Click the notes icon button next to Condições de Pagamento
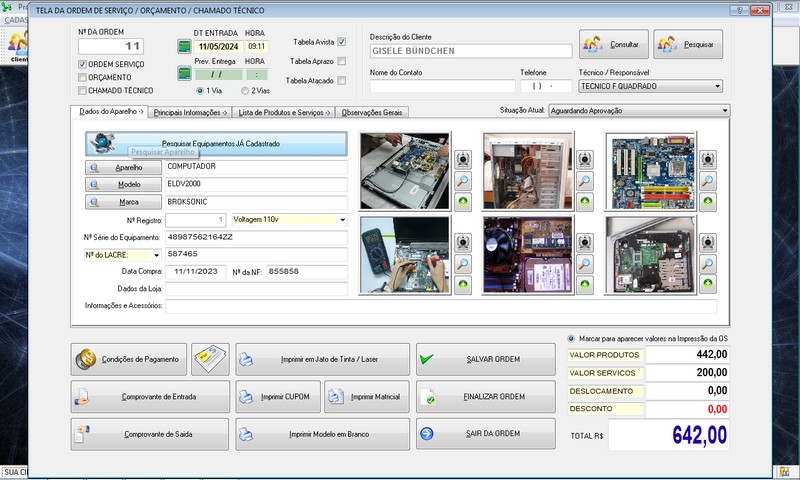The image size is (800, 480). (210, 359)
